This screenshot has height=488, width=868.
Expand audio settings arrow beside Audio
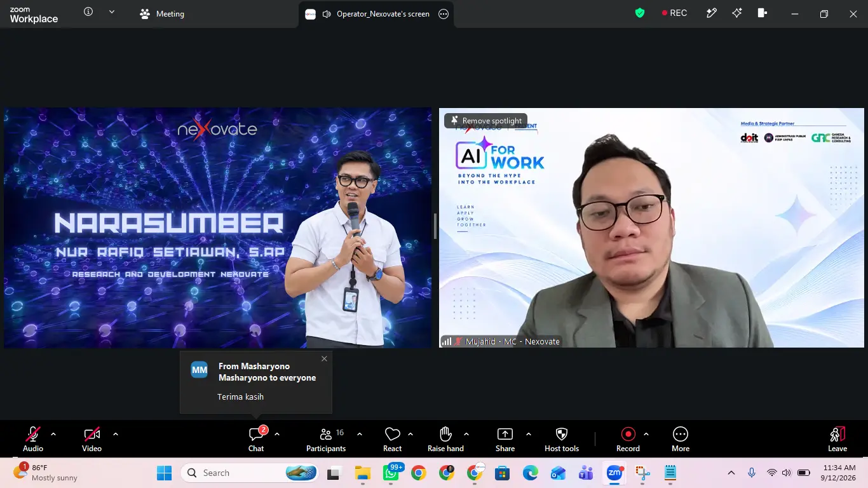pos(53,434)
